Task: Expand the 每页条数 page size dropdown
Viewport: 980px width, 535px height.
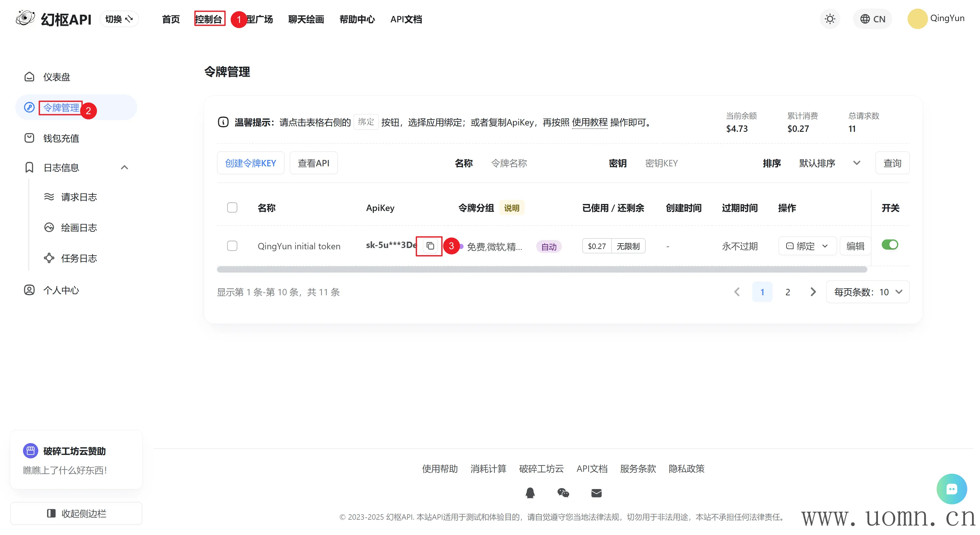Action: 868,292
